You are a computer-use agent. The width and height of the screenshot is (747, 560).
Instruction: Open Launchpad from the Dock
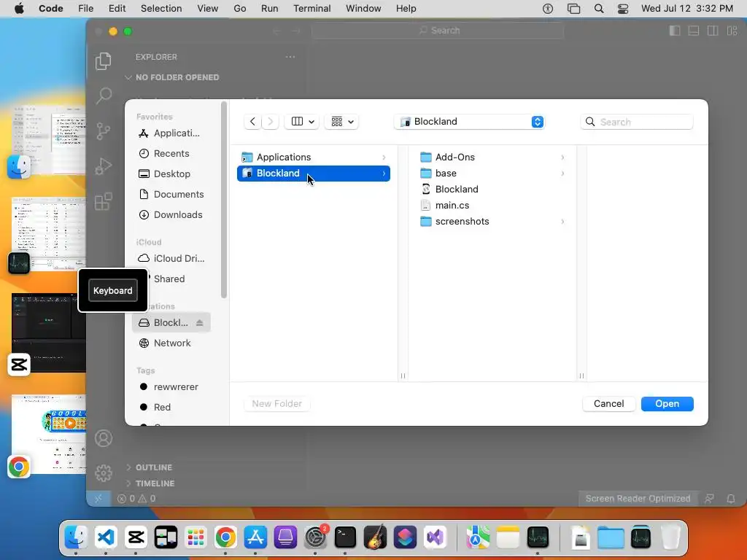[196, 537]
